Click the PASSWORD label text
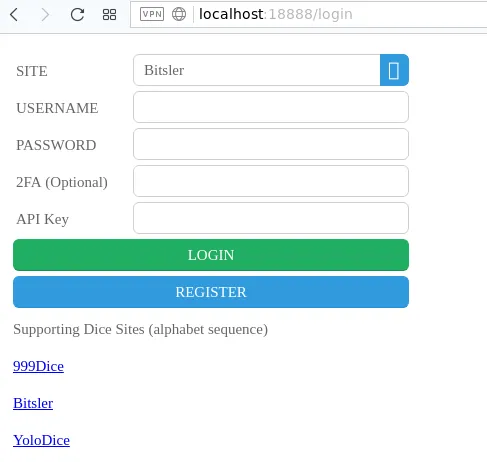This screenshot has width=487, height=462. coord(56,145)
